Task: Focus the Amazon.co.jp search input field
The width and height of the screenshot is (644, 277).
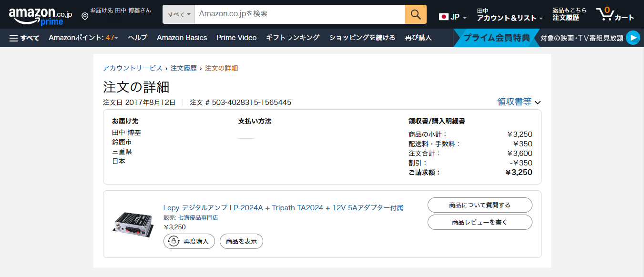Action: coord(300,14)
